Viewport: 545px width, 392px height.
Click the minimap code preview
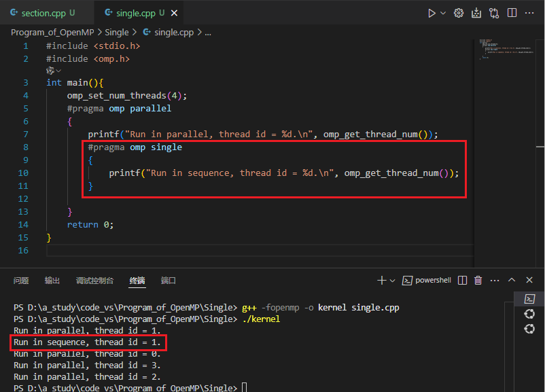click(x=506, y=50)
